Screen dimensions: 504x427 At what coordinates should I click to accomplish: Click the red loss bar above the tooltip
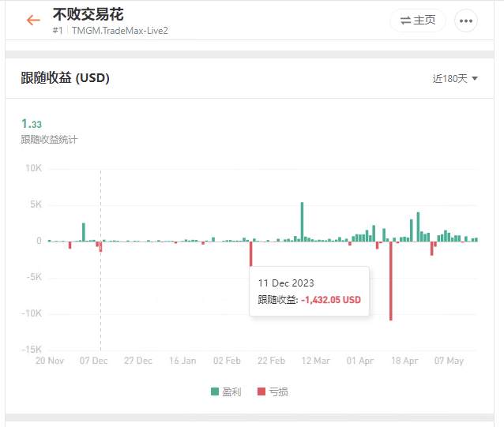[x=251, y=254]
